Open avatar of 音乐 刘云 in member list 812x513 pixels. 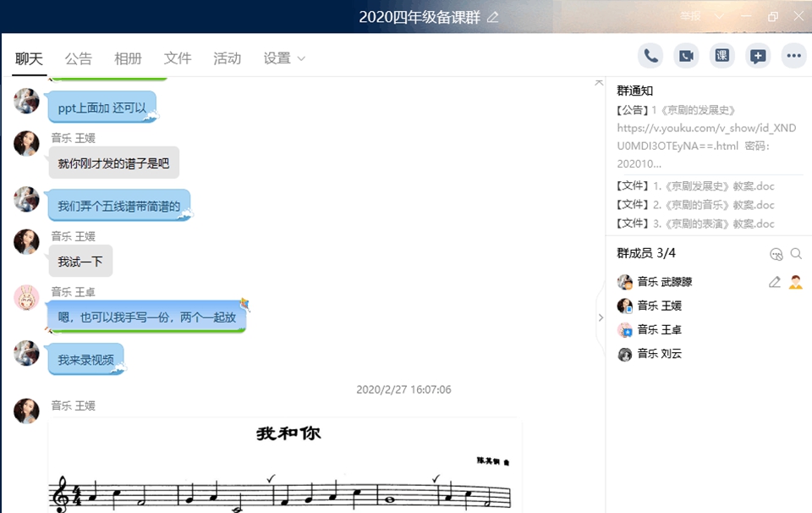(625, 354)
